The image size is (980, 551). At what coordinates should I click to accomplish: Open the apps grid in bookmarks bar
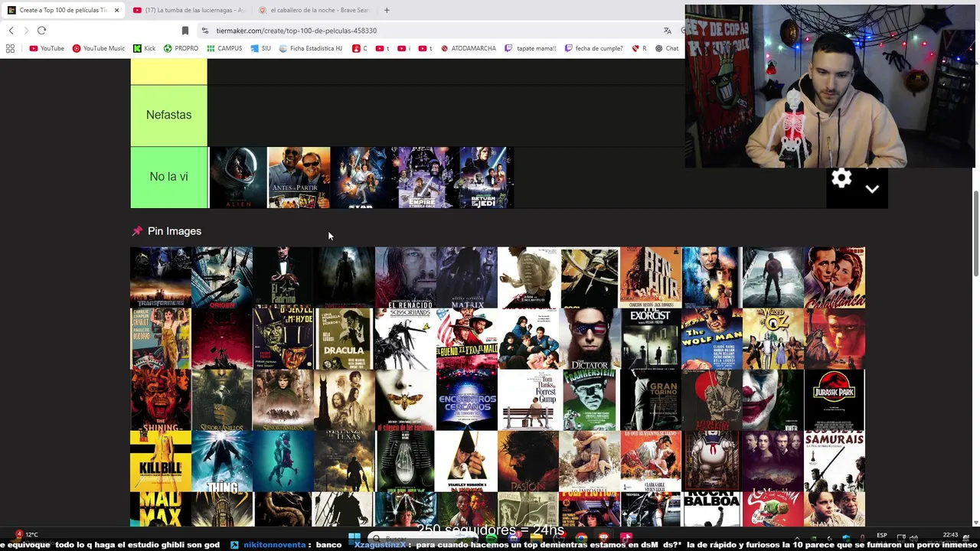10,48
